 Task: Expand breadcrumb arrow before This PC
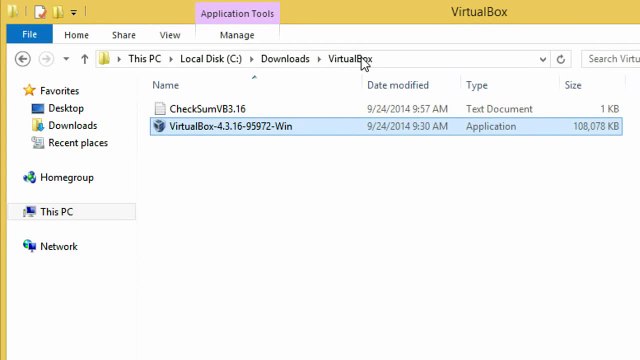click(119, 59)
